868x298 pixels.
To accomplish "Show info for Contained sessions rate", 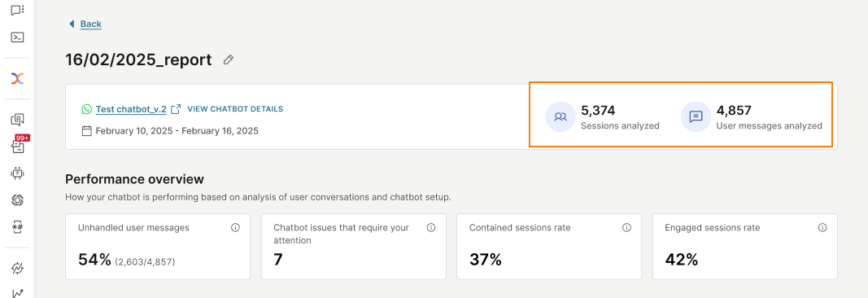I will [x=626, y=228].
